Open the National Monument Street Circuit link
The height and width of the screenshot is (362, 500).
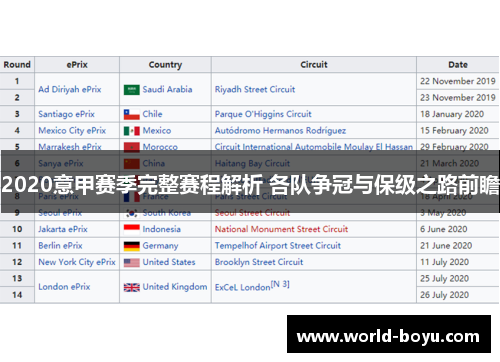pos(281,229)
